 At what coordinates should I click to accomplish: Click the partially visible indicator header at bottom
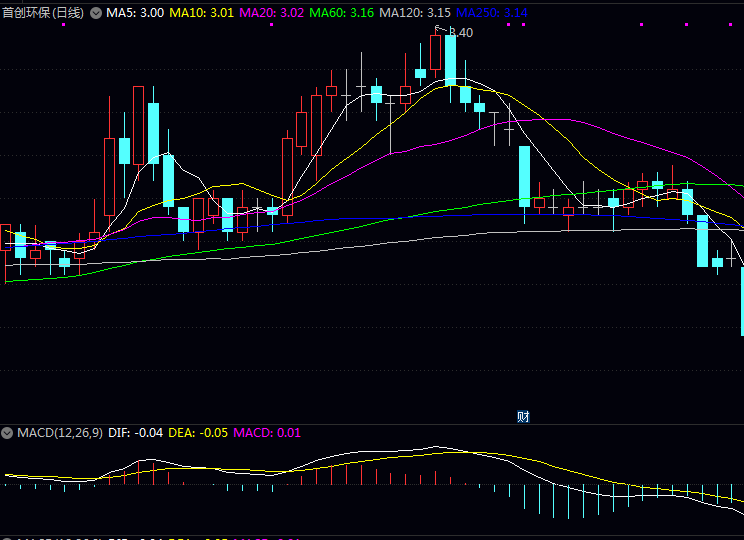pos(150,536)
